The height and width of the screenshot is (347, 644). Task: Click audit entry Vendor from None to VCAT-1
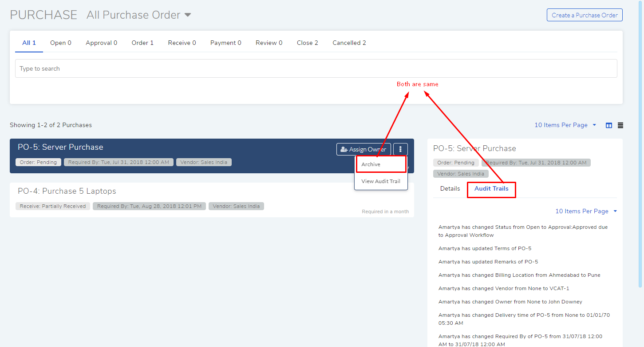pyautogui.click(x=504, y=288)
